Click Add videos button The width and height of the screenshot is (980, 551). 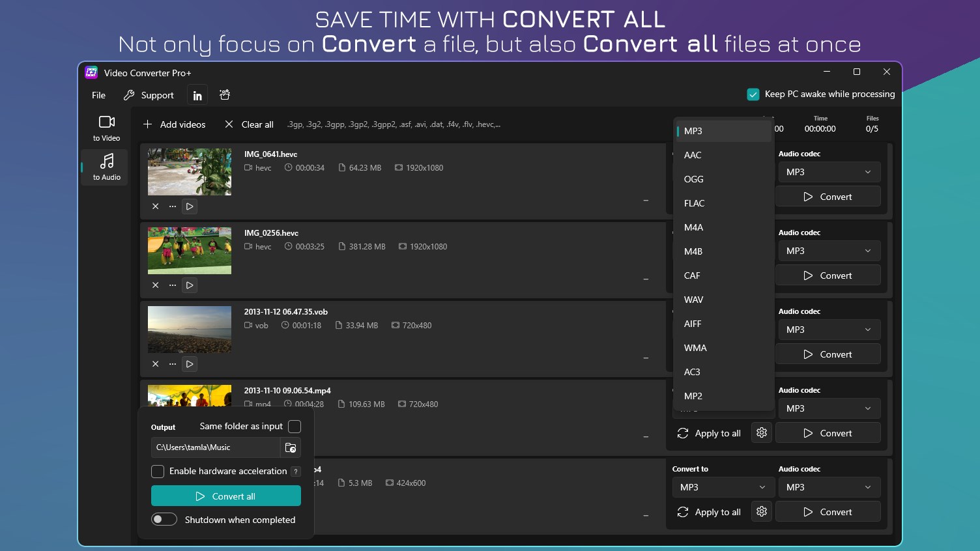[x=174, y=124]
